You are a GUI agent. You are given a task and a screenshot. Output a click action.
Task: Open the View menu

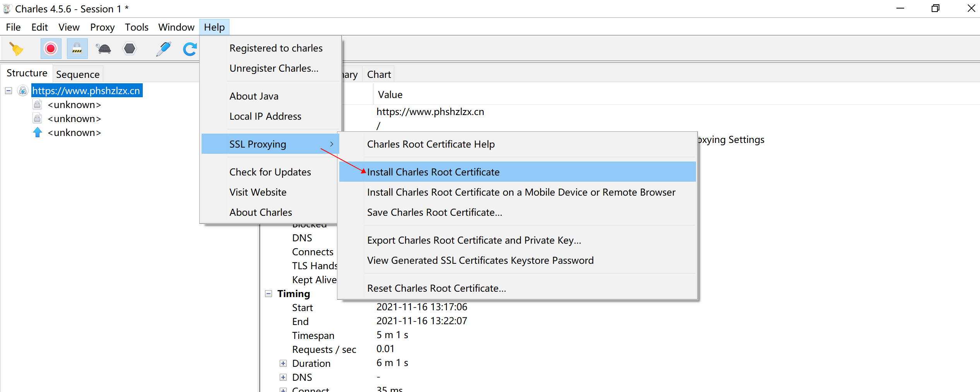click(x=69, y=27)
